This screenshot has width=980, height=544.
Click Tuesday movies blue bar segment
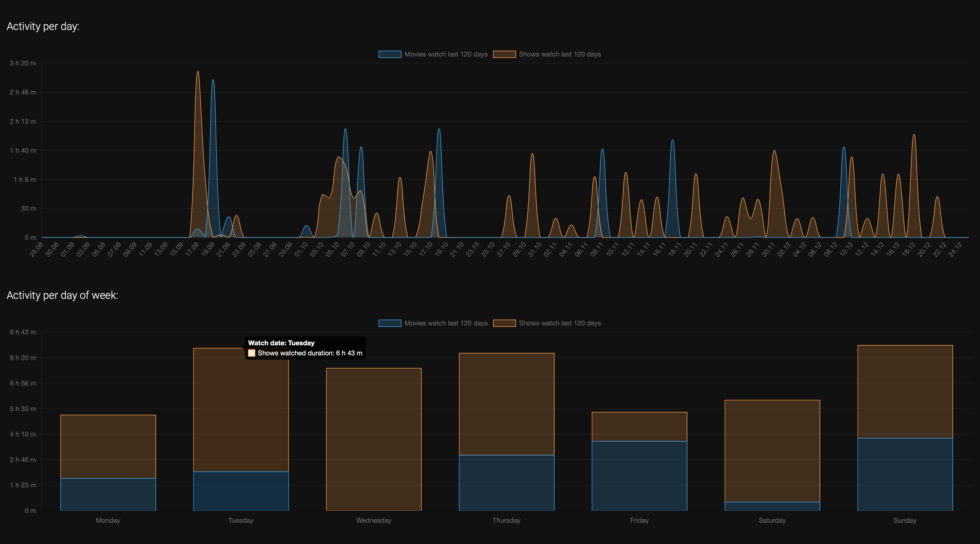[x=241, y=491]
